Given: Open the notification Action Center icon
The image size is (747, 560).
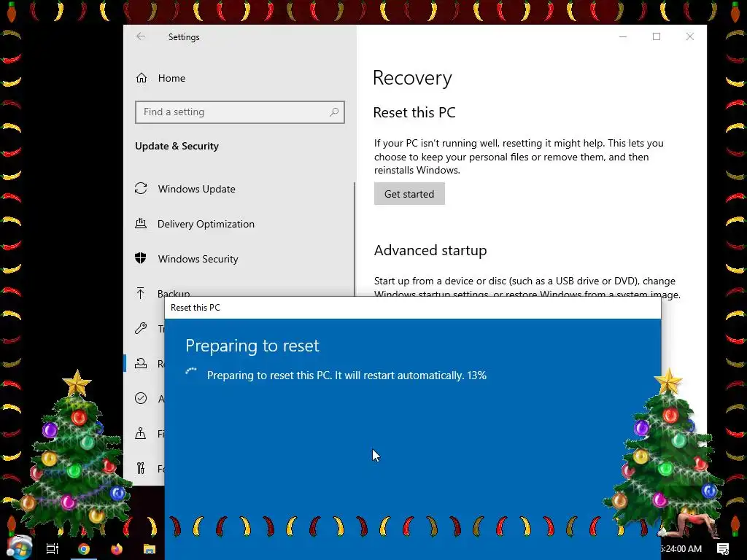Looking at the screenshot, I should click(723, 549).
